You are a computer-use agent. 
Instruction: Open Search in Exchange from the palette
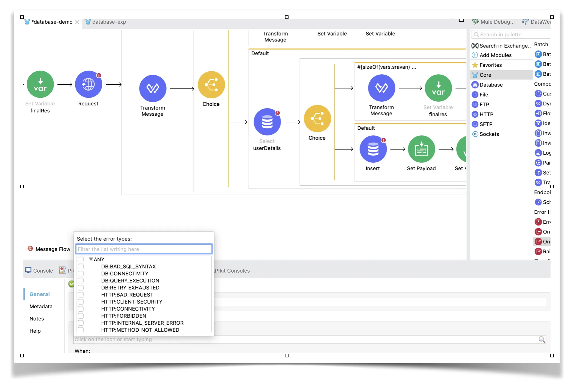click(501, 46)
